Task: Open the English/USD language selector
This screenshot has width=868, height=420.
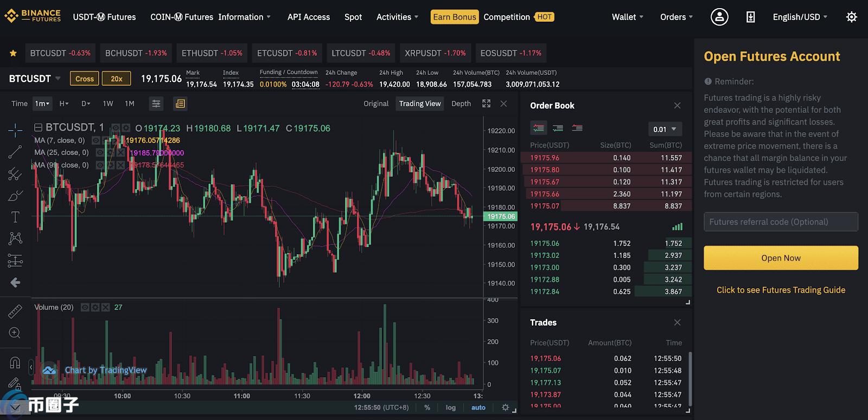Action: [800, 17]
